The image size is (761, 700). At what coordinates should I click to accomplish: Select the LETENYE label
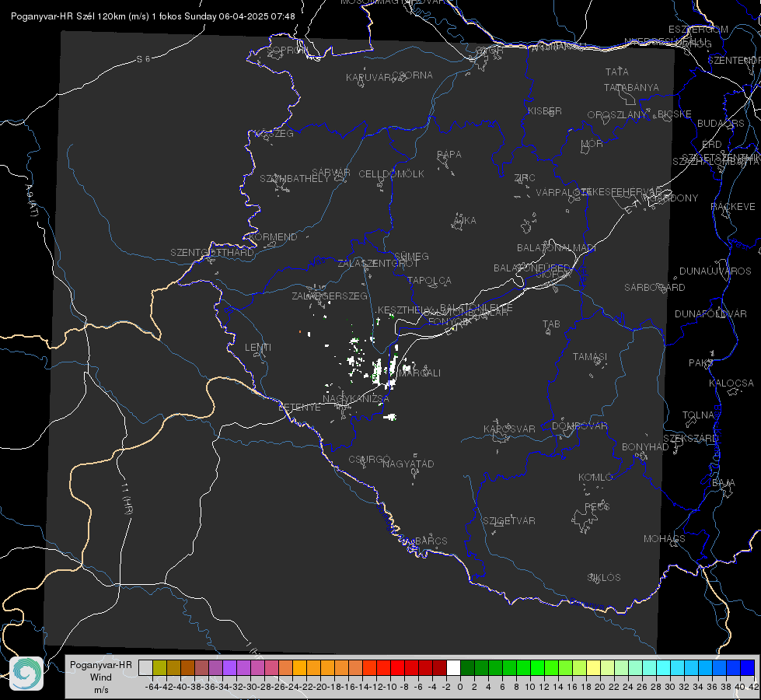pos(299,408)
